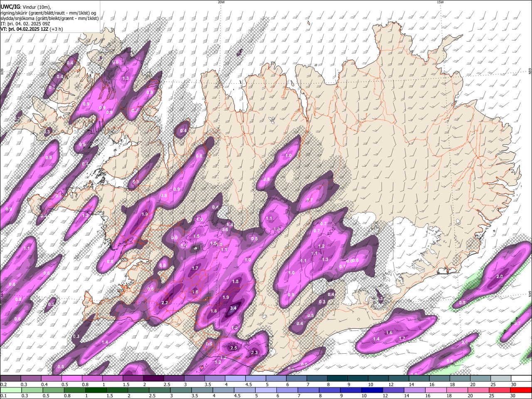Click the 30 label on the upper legend row
532x399 pixels.
[514, 384]
